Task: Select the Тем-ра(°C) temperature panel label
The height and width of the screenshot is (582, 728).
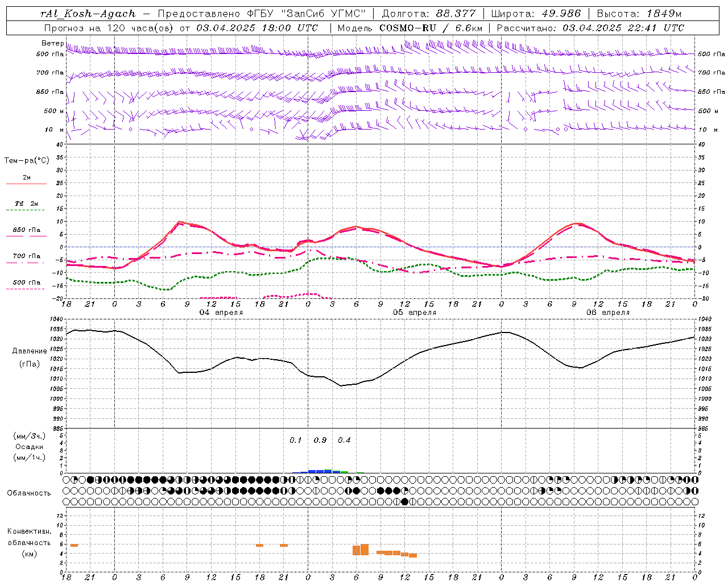Action: coord(27,161)
